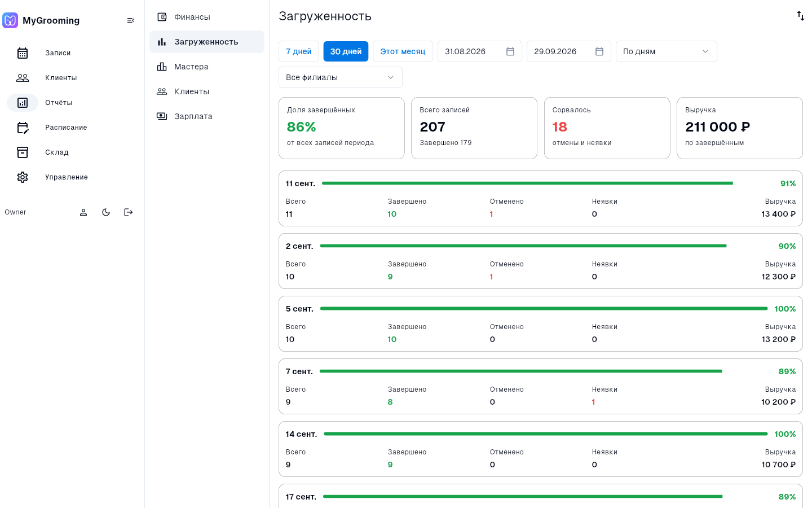812x508 pixels.
Task: Open Управление gear icon
Action: point(23,177)
